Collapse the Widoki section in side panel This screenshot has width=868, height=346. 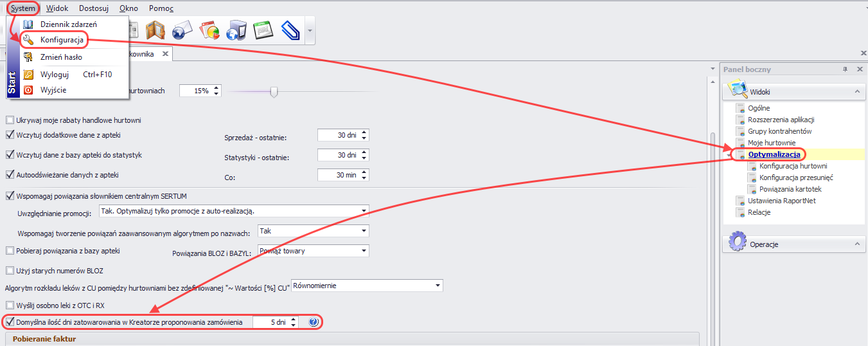pos(856,92)
